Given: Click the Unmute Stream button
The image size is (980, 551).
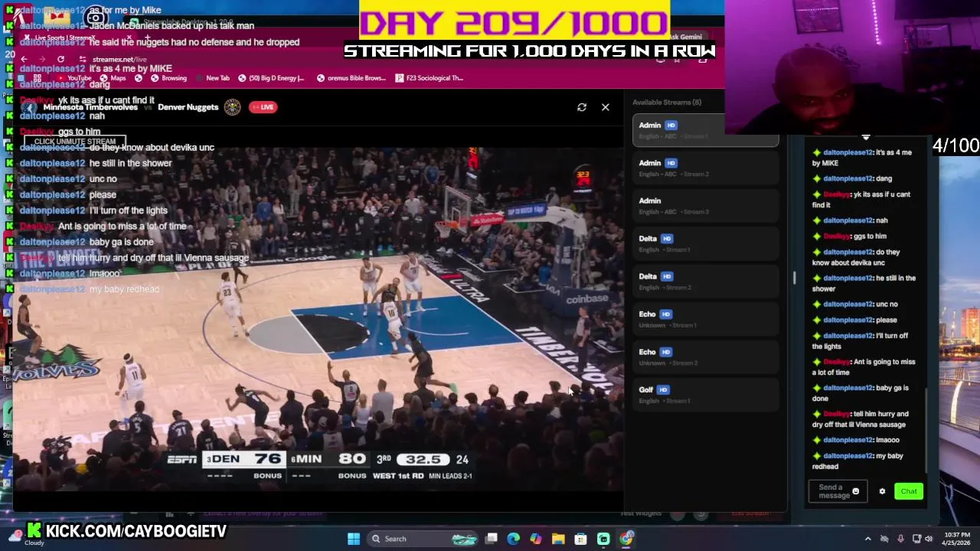Looking at the screenshot, I should pyautogui.click(x=74, y=142).
